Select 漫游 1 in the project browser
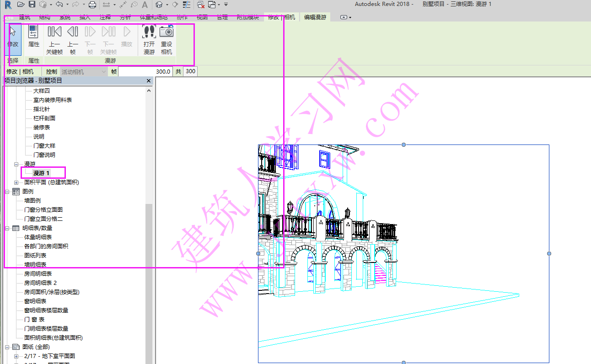This screenshot has width=591, height=364. tap(41, 173)
